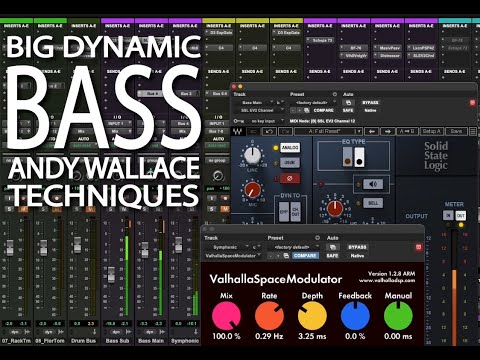480x360 pixels.
Task: Click the copy settings icon in the Valhalla header
Action: point(286,256)
